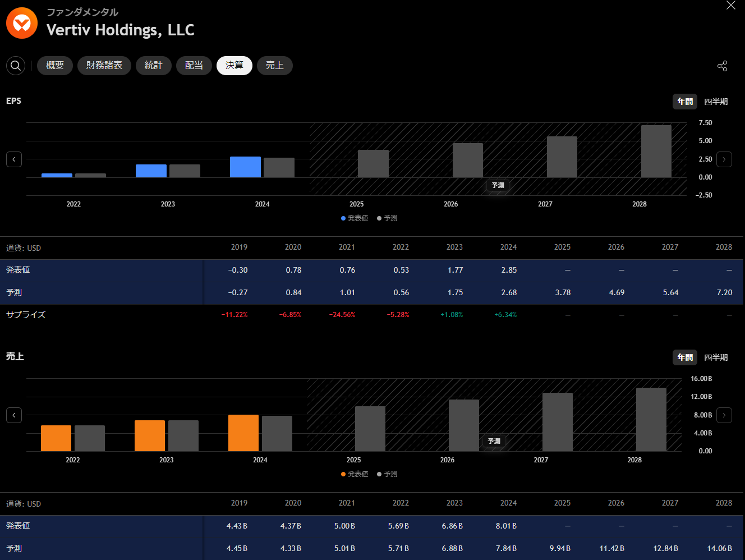
Task: Click the 2019 reported EPS value −0.30
Action: point(238,270)
